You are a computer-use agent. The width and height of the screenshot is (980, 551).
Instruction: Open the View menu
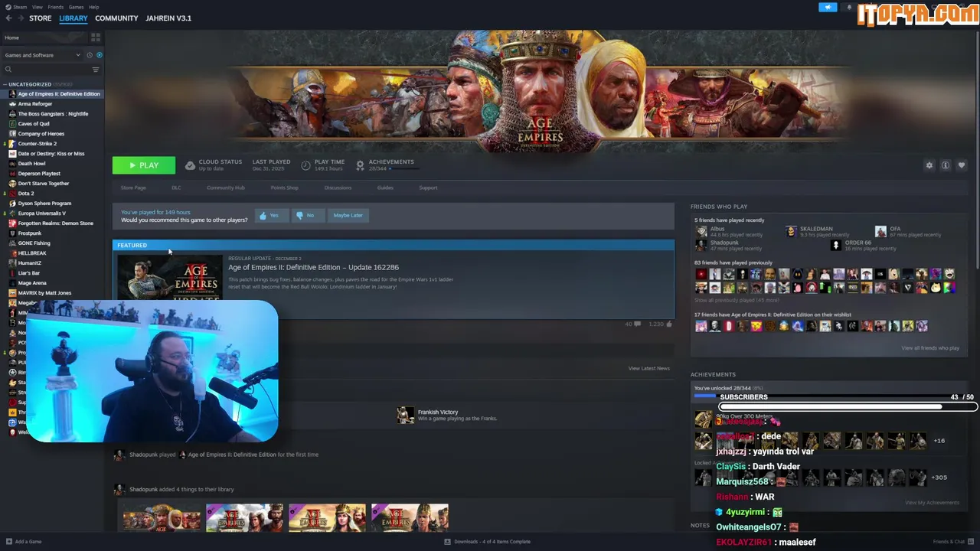[x=37, y=7]
